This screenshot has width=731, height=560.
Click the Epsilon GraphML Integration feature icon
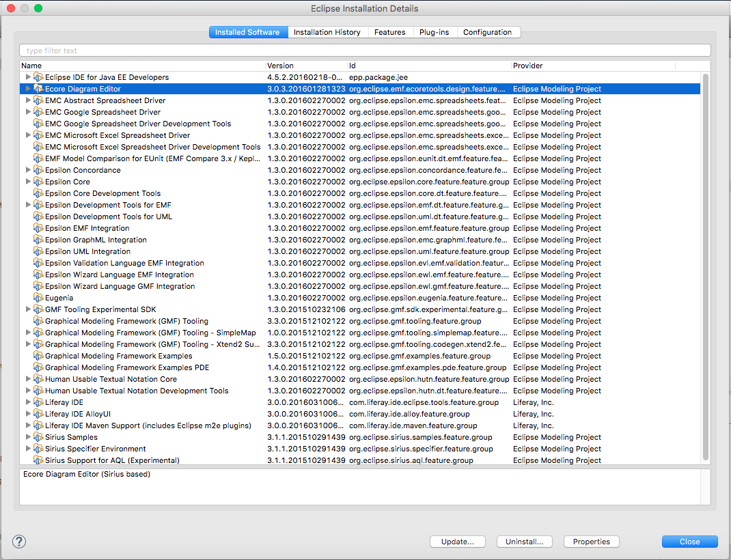pyautogui.click(x=38, y=240)
